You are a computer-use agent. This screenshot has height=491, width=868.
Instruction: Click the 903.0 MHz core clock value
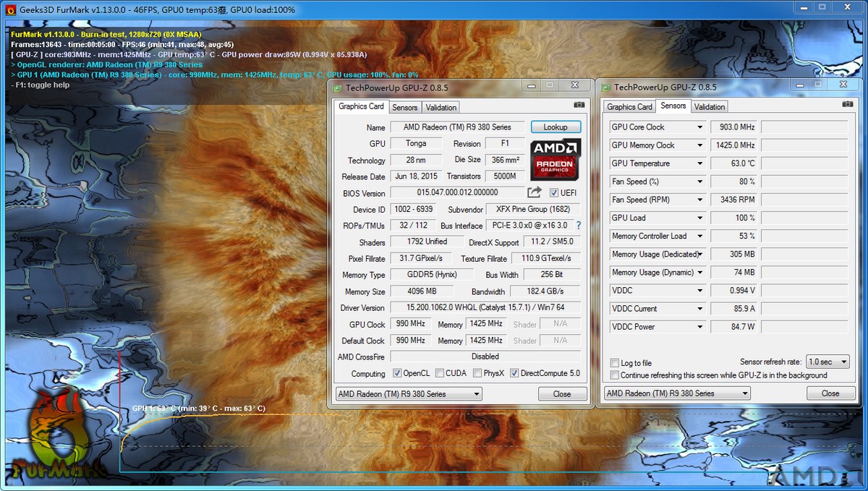point(733,127)
